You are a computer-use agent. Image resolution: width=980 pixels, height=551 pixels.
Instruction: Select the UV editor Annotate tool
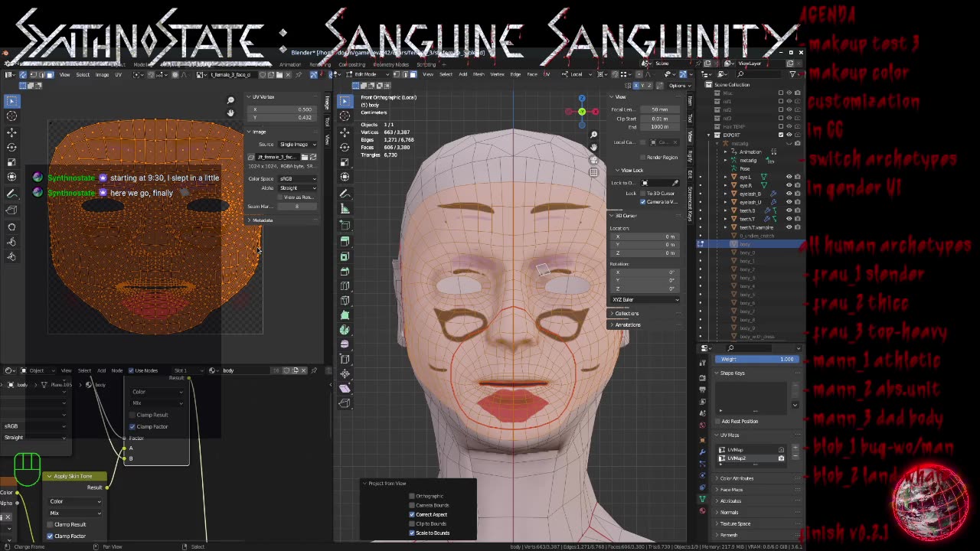click(11, 194)
